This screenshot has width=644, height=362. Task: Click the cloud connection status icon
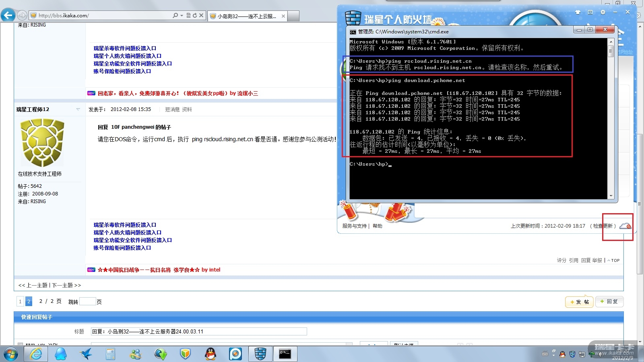(625, 226)
